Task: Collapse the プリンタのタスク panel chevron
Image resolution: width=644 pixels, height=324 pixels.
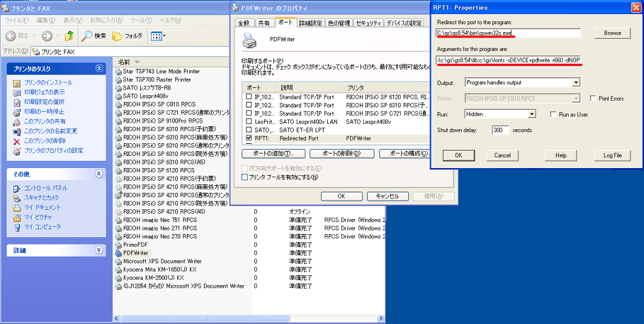Action: (98, 69)
